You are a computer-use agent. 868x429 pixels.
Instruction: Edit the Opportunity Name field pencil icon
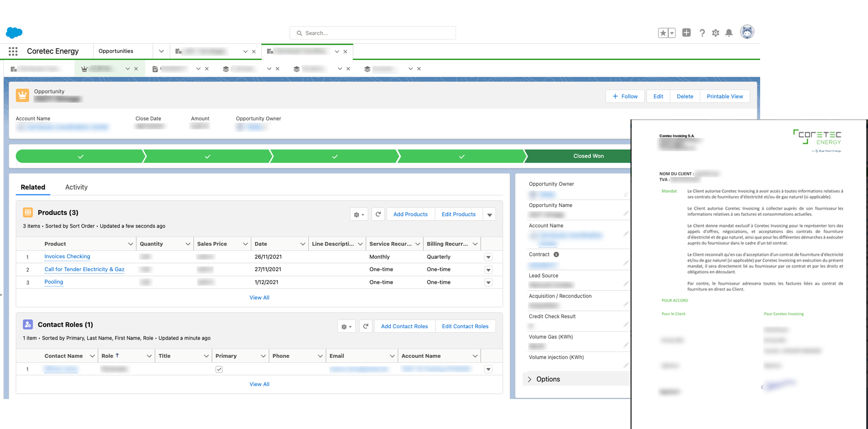[626, 214]
